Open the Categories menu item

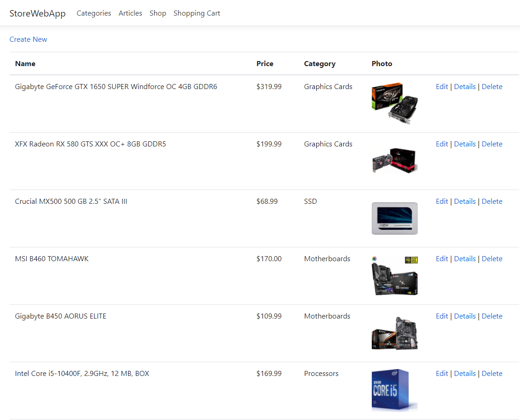pos(94,13)
